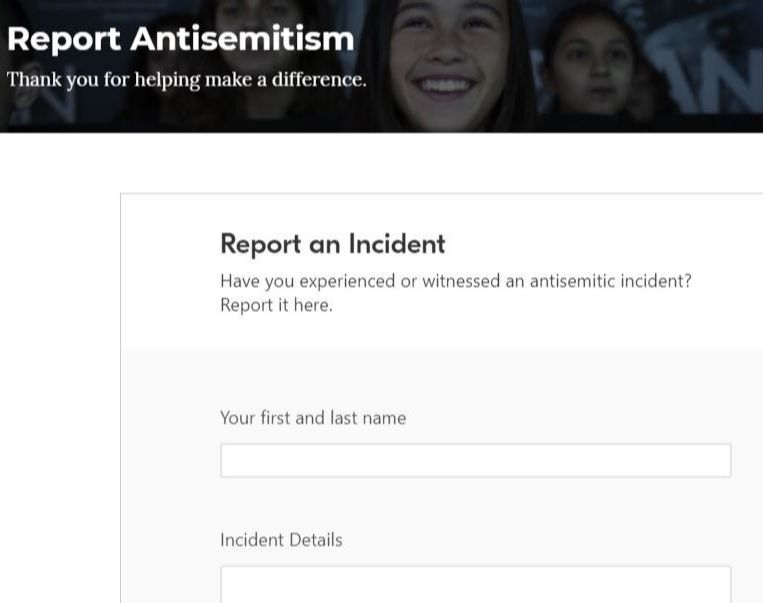This screenshot has width=763, height=603.
Task: Focus the 'Your first and last name' input field
Action: coord(475,460)
